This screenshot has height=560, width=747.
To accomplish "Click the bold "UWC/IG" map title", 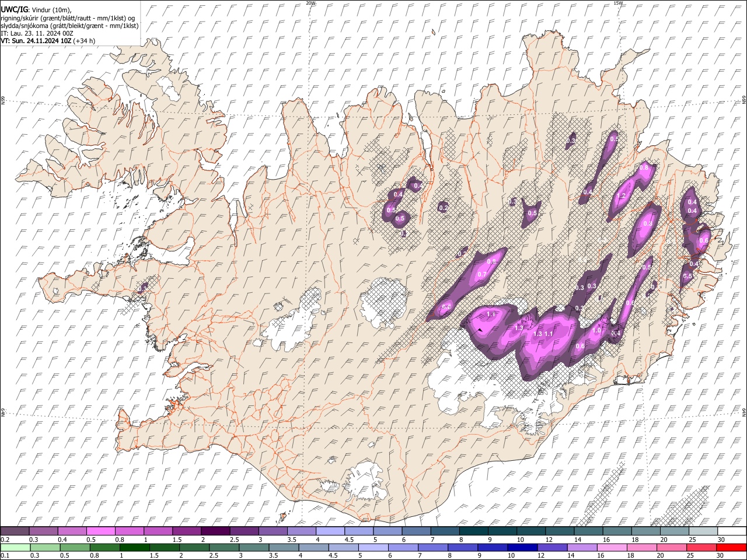I will 14,9.
